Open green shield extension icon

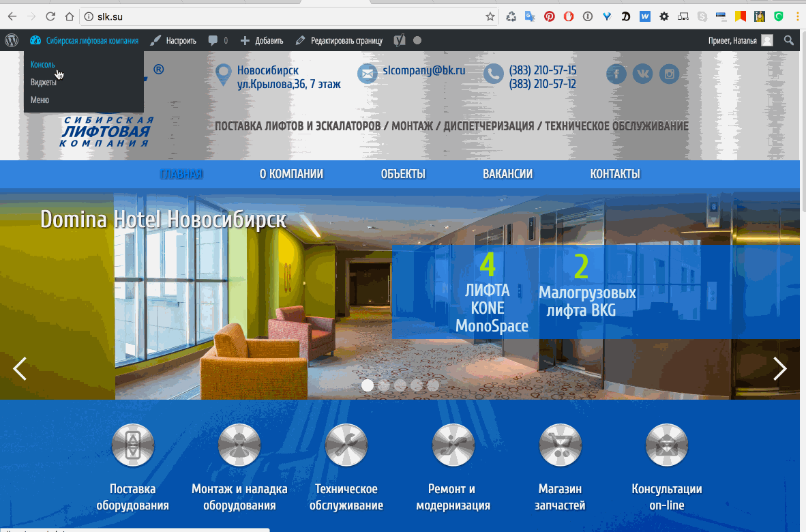pyautogui.click(x=779, y=16)
